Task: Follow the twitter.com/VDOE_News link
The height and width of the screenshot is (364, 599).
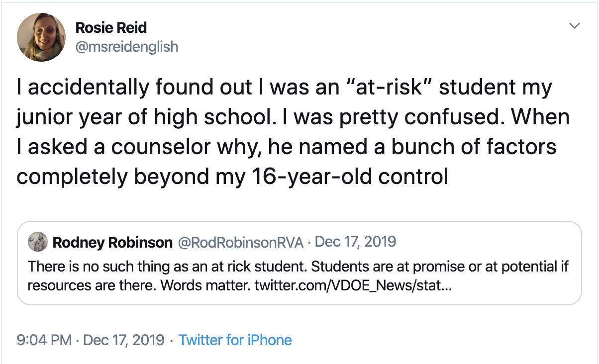Action: pyautogui.click(x=353, y=286)
